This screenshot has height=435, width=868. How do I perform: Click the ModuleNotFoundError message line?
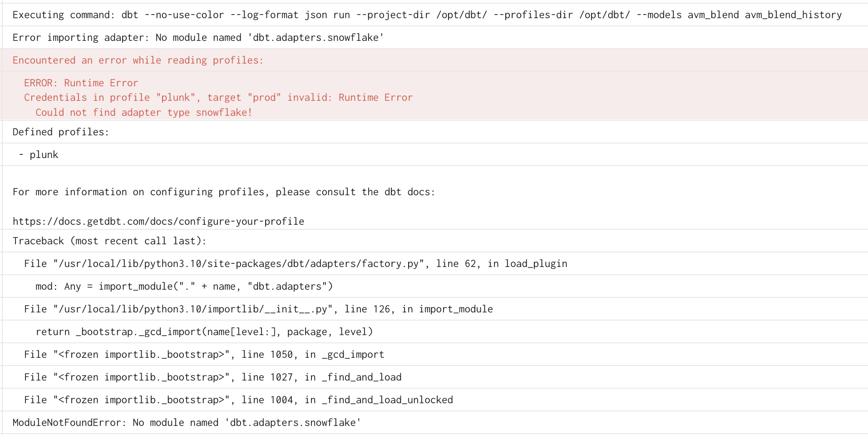click(x=186, y=422)
